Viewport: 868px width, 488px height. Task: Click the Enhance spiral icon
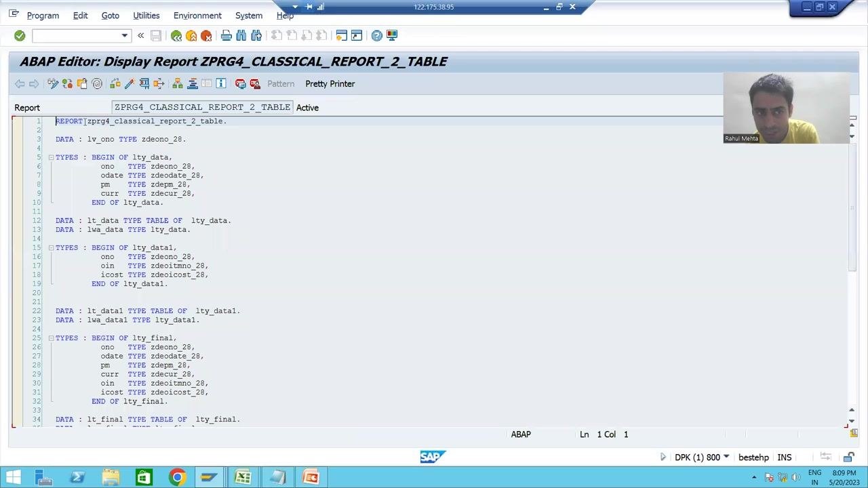[97, 83]
